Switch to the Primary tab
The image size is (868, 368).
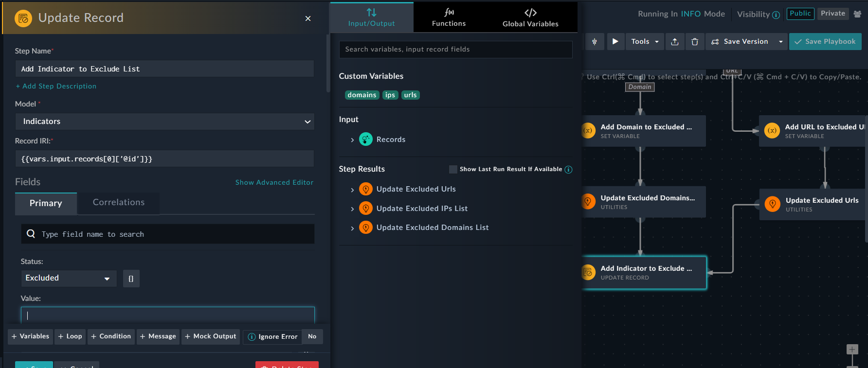[46, 203]
